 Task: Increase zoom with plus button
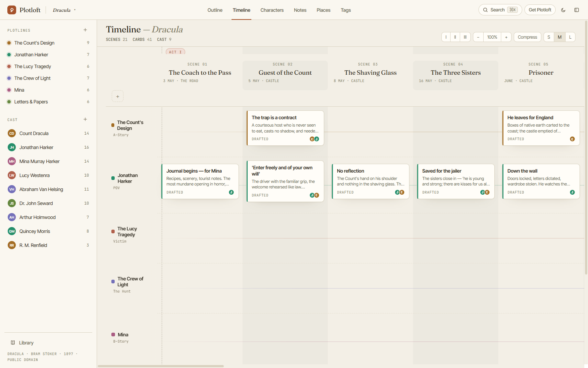tap(506, 37)
